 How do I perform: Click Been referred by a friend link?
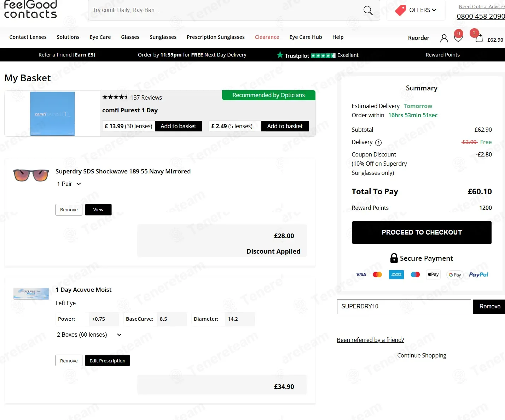click(x=370, y=340)
